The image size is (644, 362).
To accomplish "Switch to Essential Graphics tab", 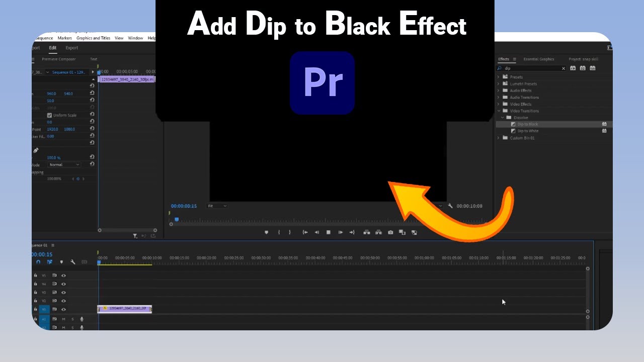I will 539,59.
